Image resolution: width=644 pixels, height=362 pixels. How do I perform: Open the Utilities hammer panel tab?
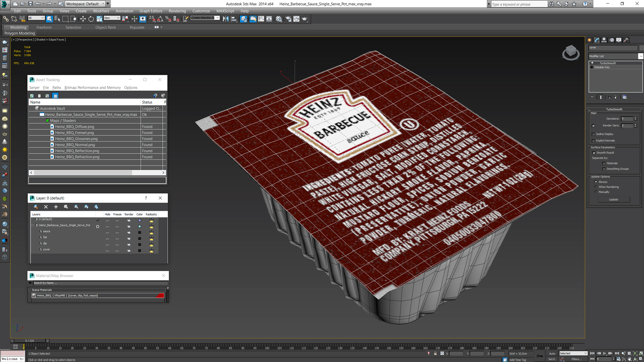pos(626,40)
